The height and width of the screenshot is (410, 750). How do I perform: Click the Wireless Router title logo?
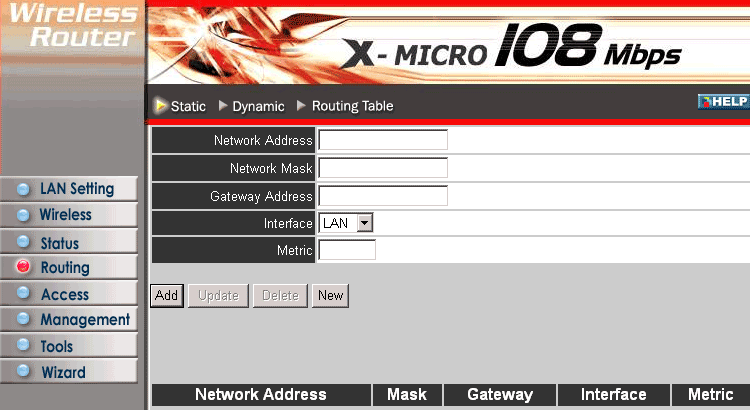point(75,25)
